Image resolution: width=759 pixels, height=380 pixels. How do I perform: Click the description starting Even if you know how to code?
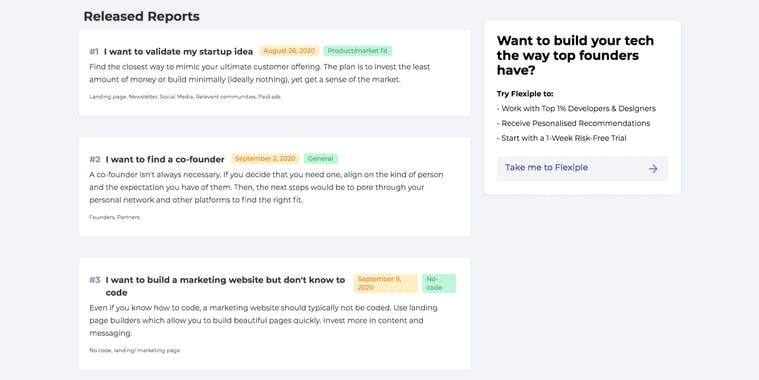point(263,320)
